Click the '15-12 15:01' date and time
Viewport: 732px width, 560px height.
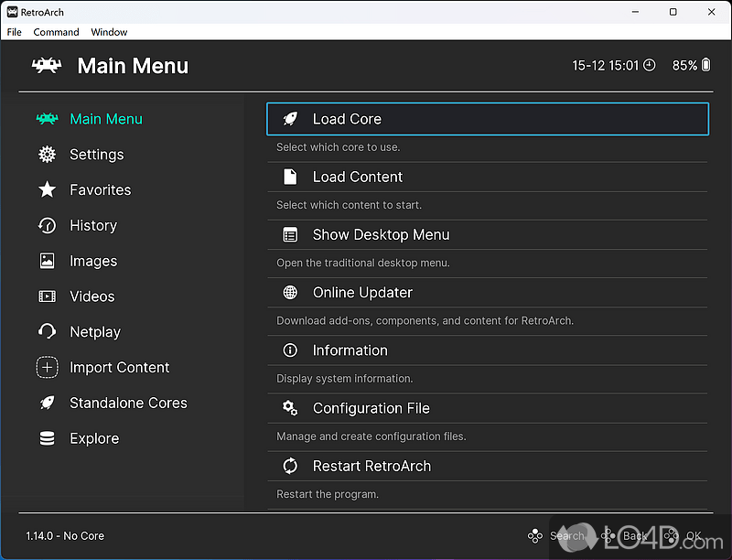[x=606, y=65]
